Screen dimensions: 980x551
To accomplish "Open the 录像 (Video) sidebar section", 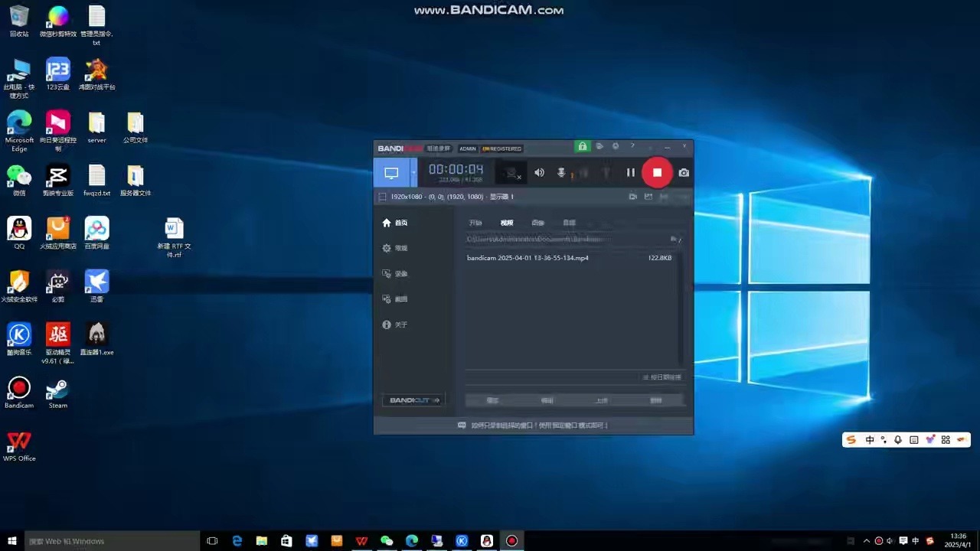I will point(395,274).
